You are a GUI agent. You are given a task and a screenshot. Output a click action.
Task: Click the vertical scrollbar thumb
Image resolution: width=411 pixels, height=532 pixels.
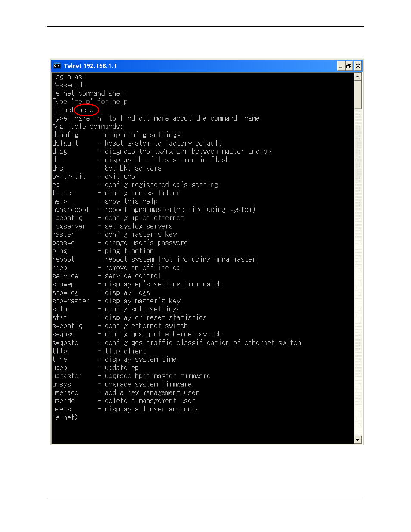(x=358, y=94)
